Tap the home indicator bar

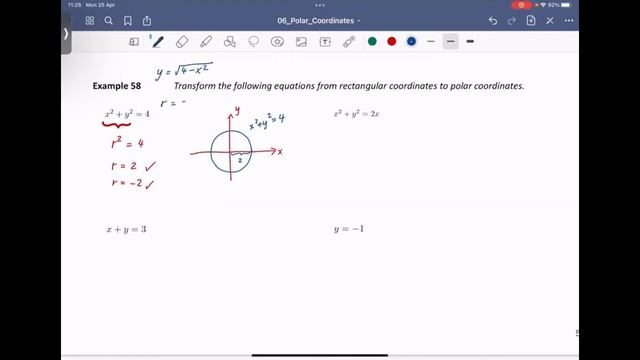[x=320, y=356]
